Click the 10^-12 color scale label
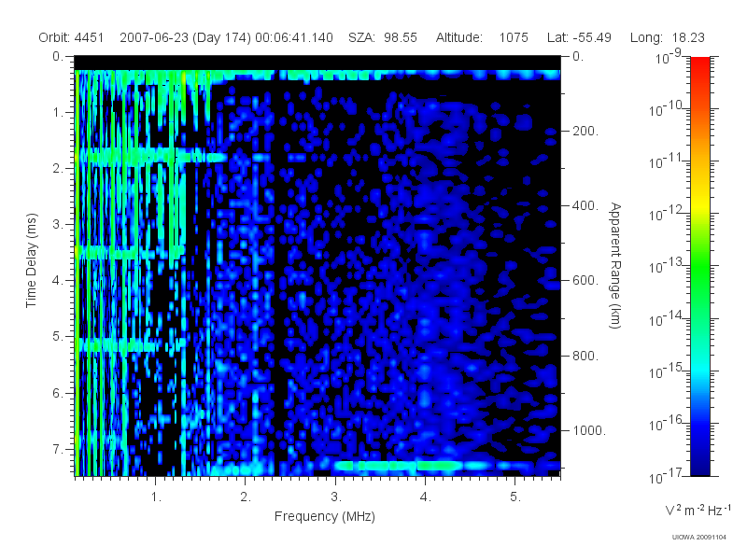Screen dimensions: 747x560 click(x=665, y=213)
